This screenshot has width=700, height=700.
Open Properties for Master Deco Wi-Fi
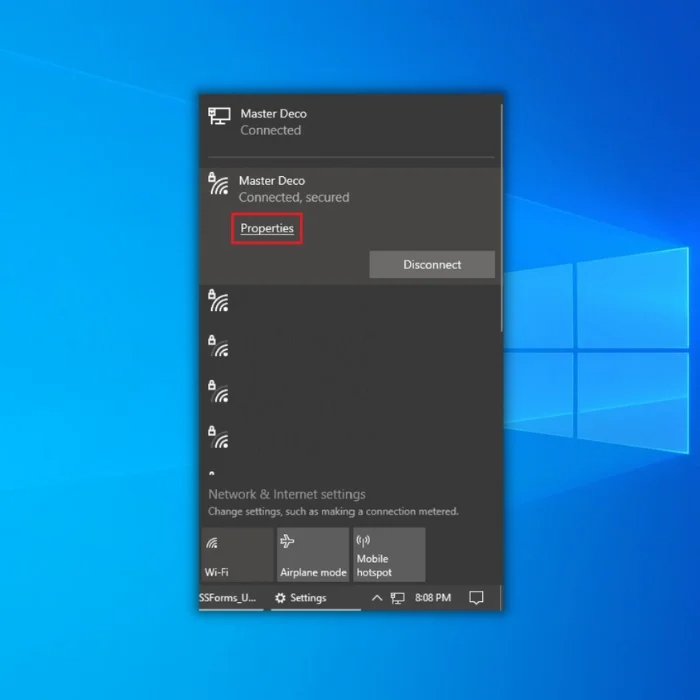(x=267, y=228)
